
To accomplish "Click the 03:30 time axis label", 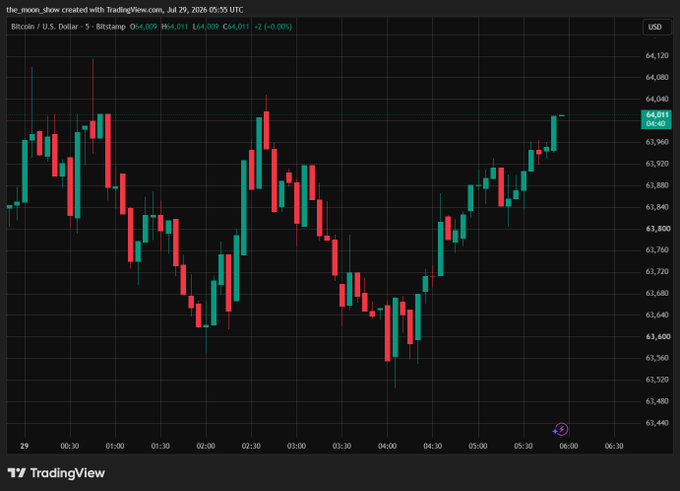I will (x=342, y=446).
